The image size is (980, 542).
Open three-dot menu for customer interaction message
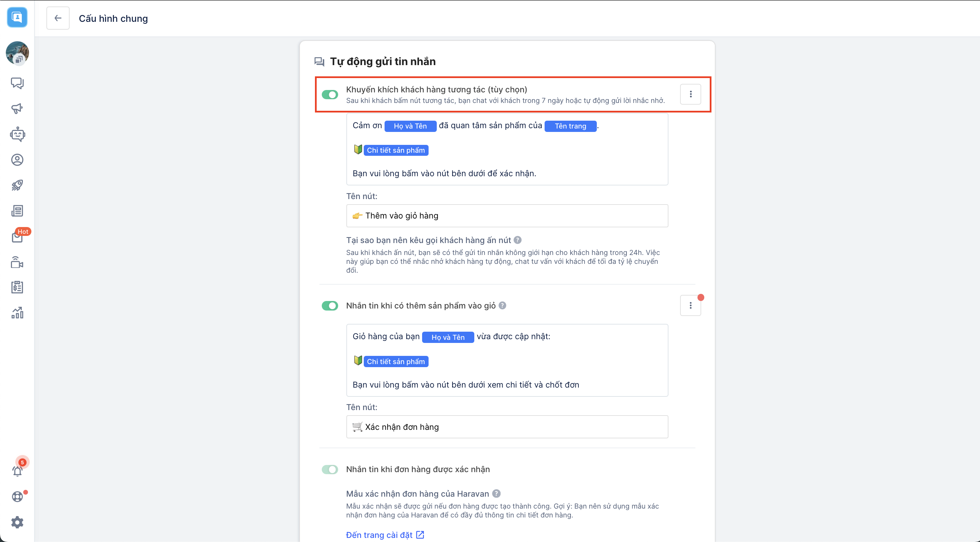[x=690, y=94]
